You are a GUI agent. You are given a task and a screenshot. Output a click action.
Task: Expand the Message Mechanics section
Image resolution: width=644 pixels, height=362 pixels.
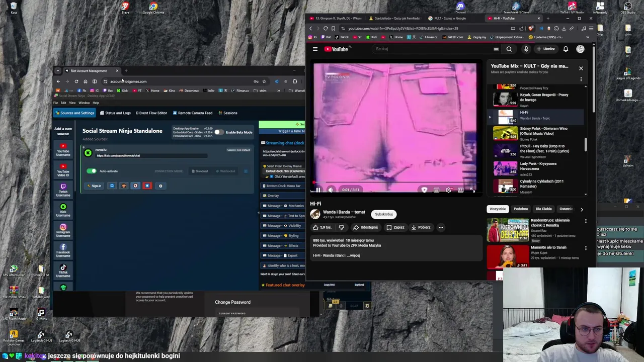(x=283, y=206)
